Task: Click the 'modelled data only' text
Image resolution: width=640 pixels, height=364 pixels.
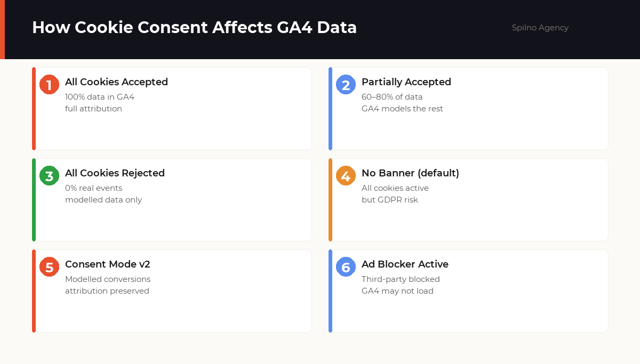Action: 103,200
